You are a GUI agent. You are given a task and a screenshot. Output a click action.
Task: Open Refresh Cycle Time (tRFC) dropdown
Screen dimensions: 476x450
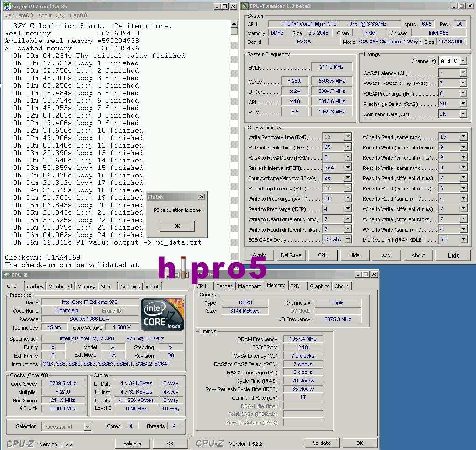[348, 147]
